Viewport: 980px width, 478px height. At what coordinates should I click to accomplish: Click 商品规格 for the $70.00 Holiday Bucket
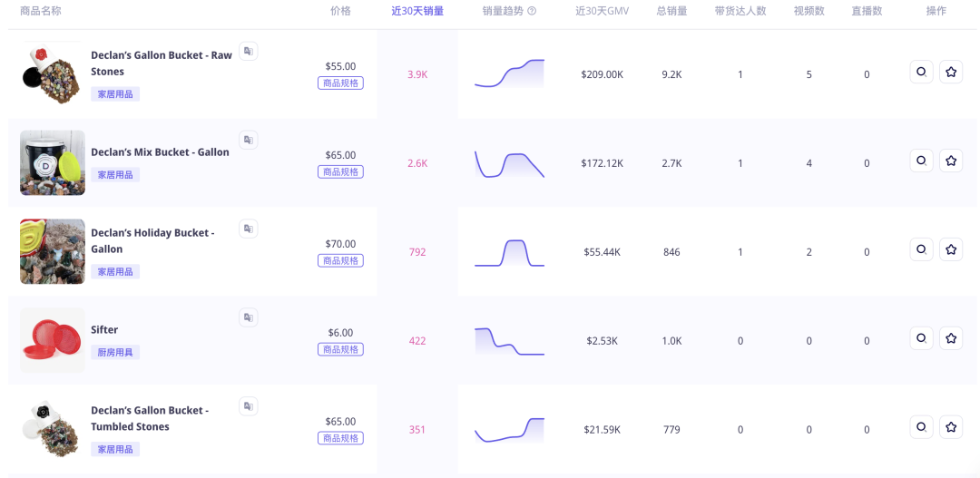pos(340,260)
